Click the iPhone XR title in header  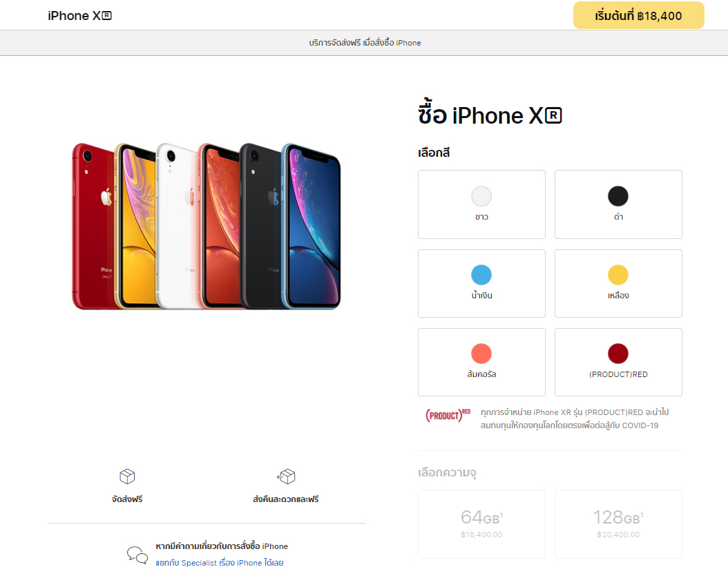80,16
